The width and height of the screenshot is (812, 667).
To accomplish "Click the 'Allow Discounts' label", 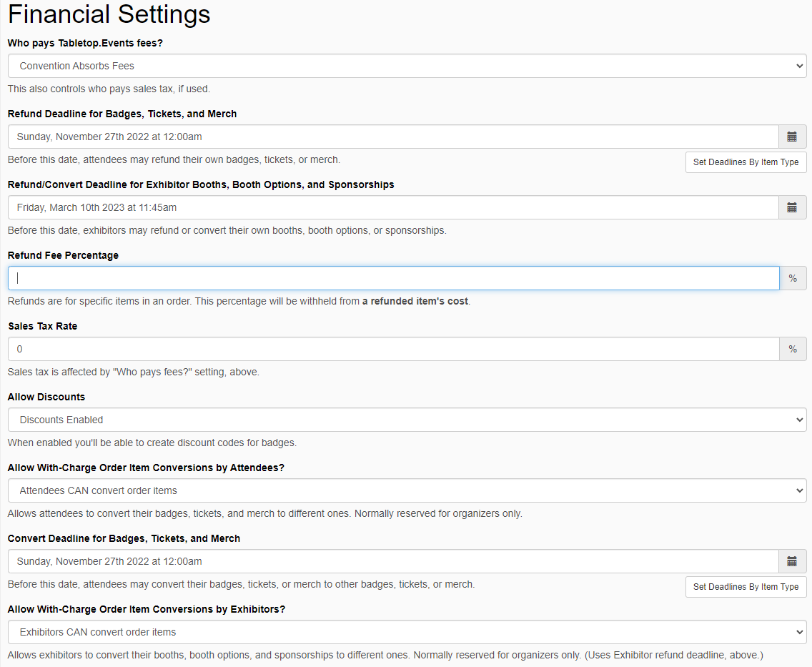I will pyautogui.click(x=46, y=397).
